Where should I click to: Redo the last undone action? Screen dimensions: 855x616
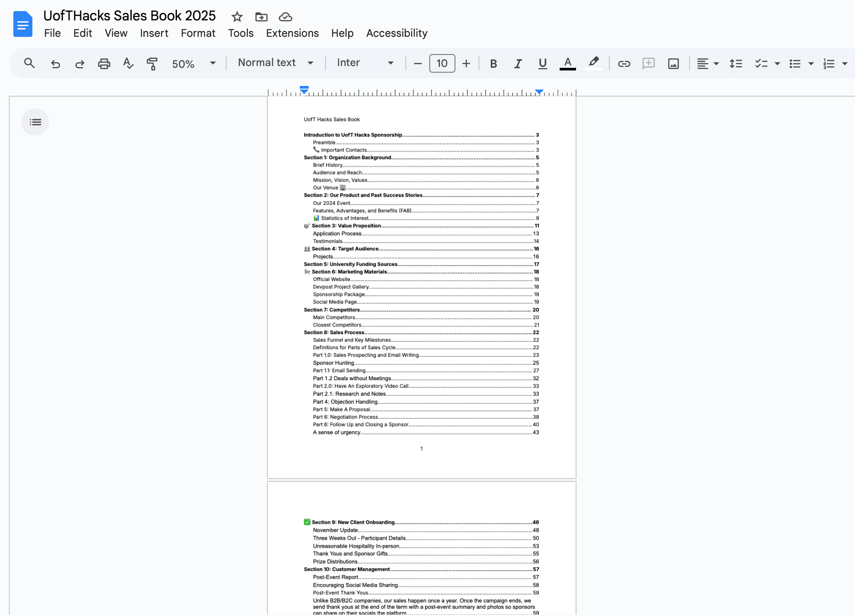coord(80,63)
